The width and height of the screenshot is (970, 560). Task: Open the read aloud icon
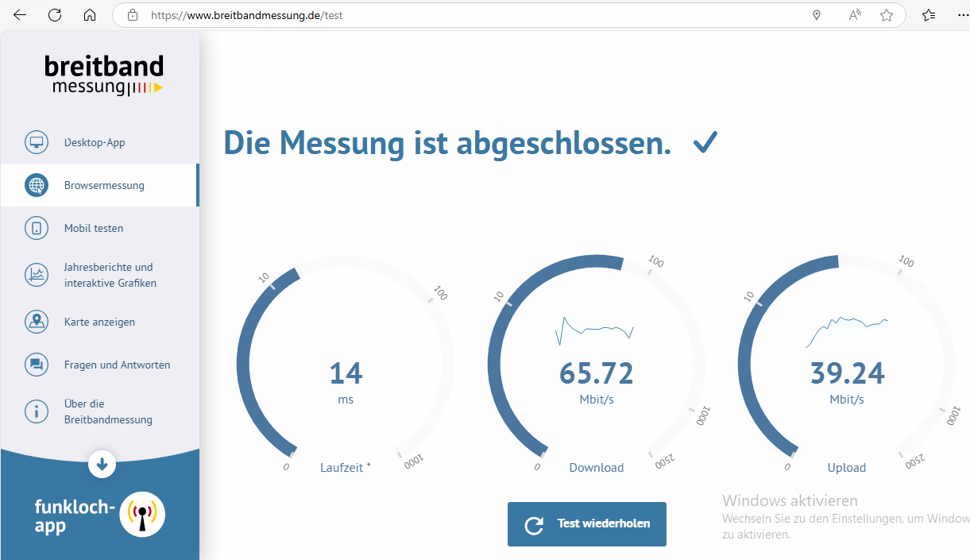pos(855,15)
